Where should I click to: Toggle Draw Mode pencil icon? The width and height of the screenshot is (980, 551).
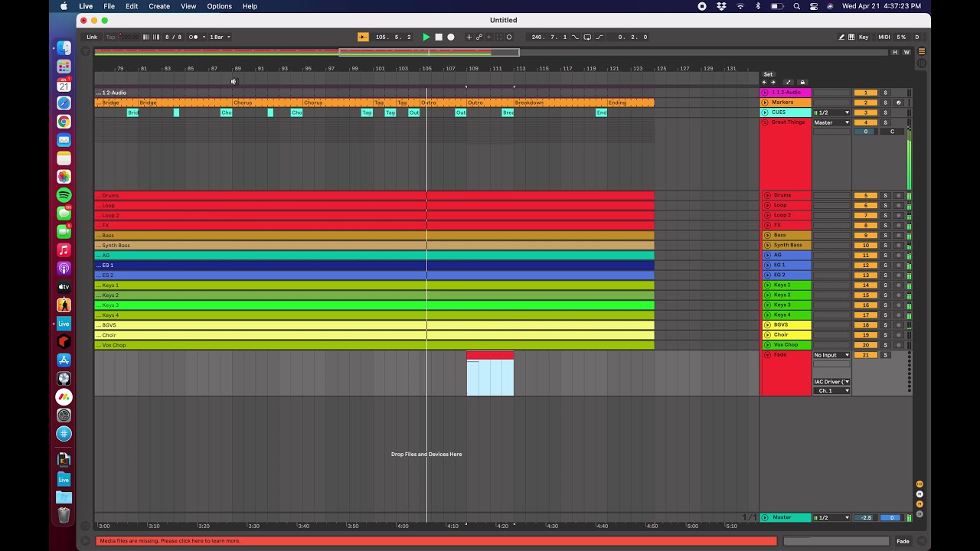tap(841, 37)
